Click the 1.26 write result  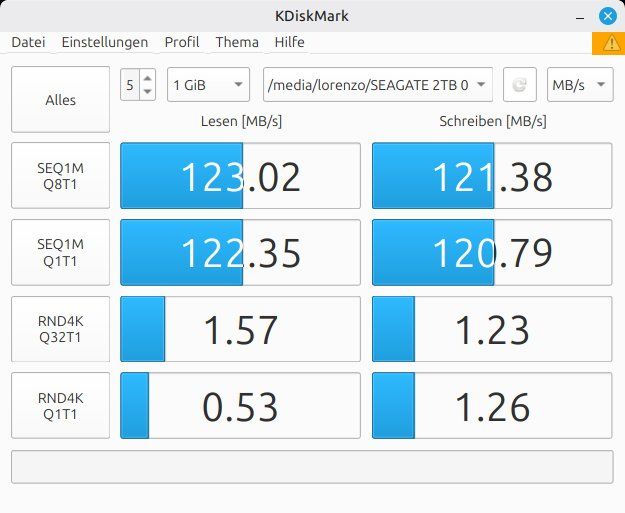[492, 406]
